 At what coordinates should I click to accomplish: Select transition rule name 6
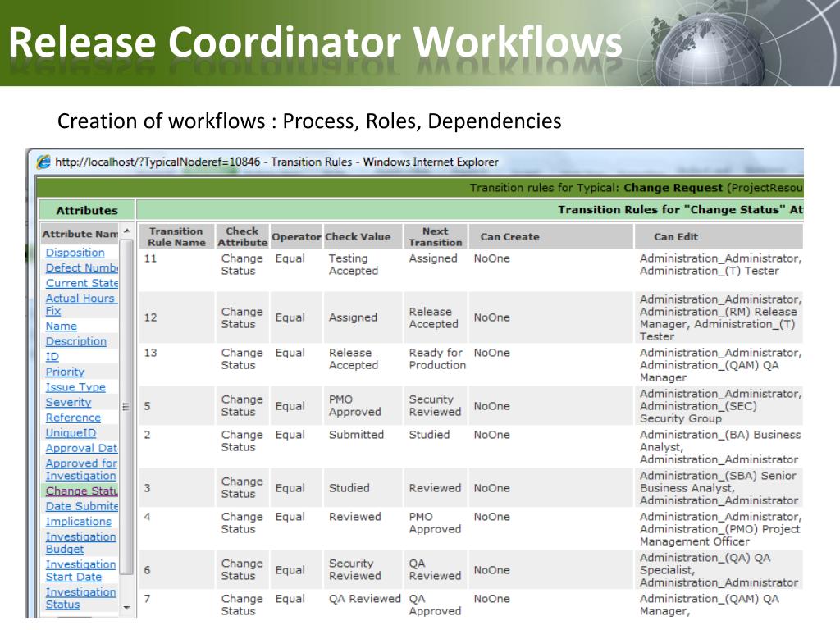(148, 570)
